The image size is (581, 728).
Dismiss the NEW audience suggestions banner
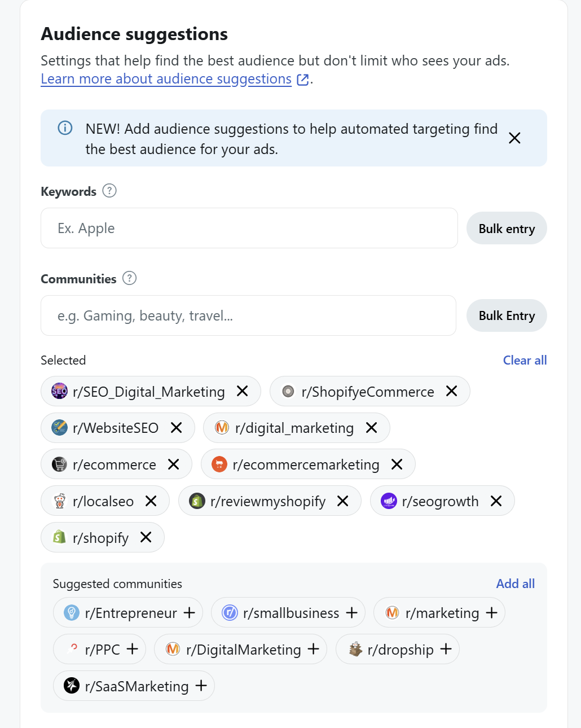514,138
